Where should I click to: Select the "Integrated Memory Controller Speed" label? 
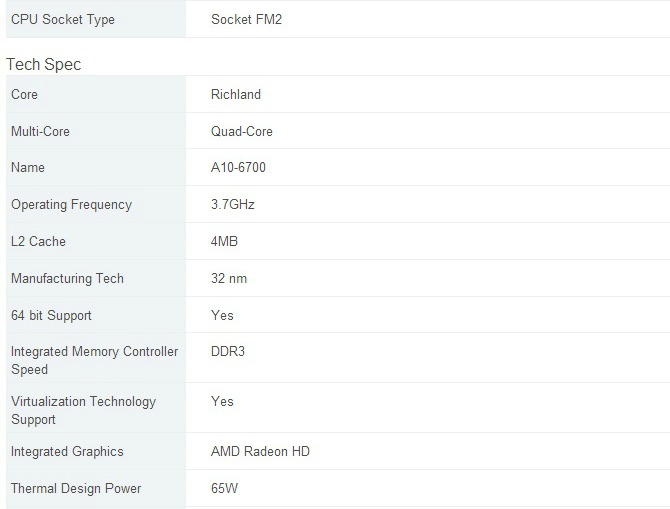[94, 360]
